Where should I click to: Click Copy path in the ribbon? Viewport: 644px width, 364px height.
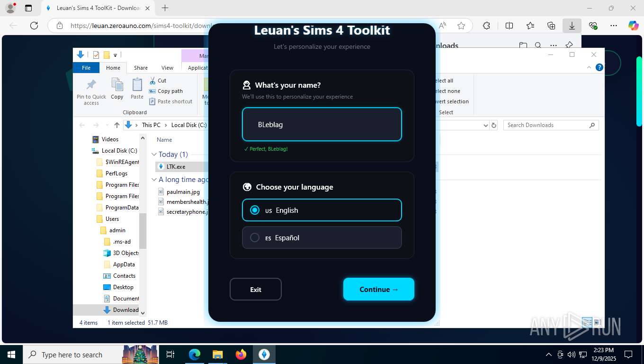tap(166, 91)
